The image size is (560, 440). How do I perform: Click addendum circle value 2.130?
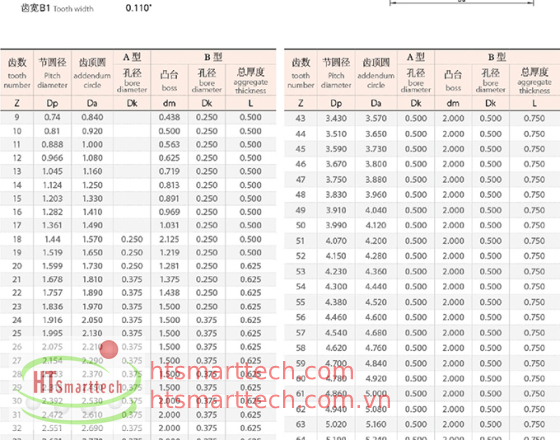[92, 333]
